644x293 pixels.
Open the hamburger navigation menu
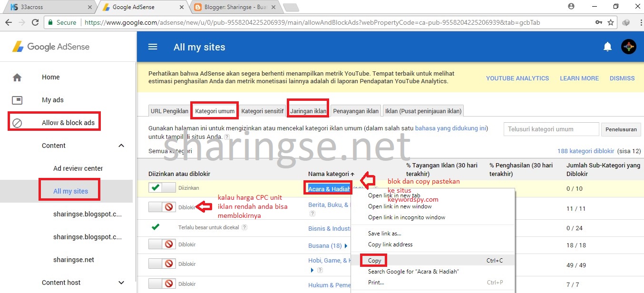(152, 47)
